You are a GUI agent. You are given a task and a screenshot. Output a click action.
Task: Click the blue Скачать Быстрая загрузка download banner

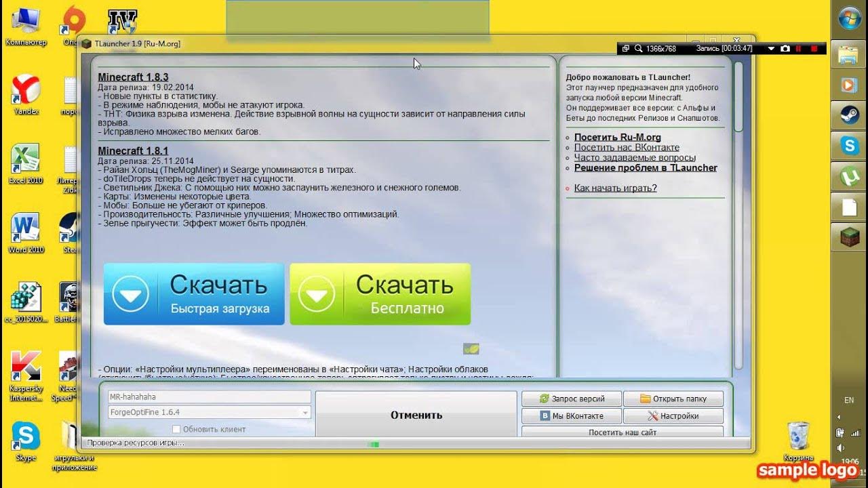coord(194,294)
